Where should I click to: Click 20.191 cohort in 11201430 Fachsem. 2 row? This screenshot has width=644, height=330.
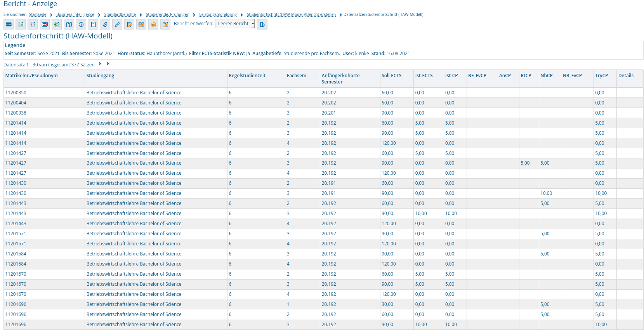point(329,183)
